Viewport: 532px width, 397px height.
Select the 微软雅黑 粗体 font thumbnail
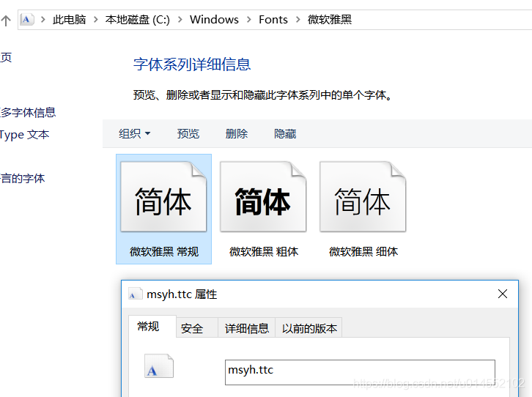pyautogui.click(x=263, y=196)
